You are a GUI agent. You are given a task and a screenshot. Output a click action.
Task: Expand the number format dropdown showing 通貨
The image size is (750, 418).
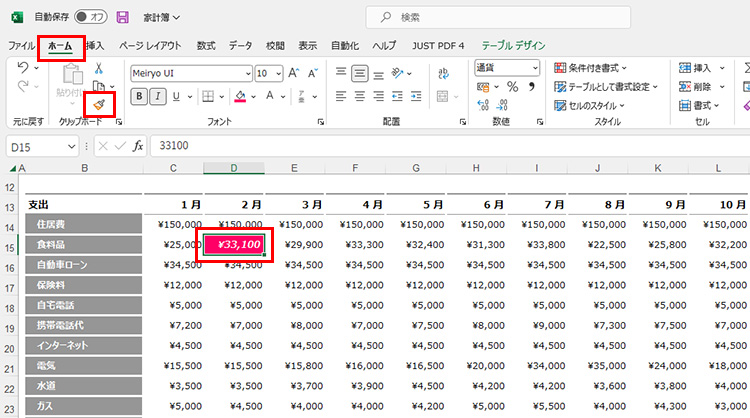coord(534,68)
